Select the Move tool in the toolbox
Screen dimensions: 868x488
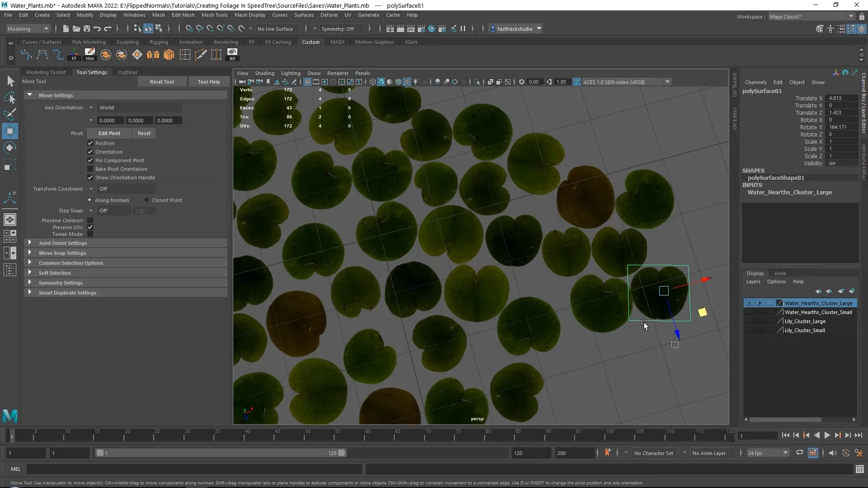[x=10, y=131]
